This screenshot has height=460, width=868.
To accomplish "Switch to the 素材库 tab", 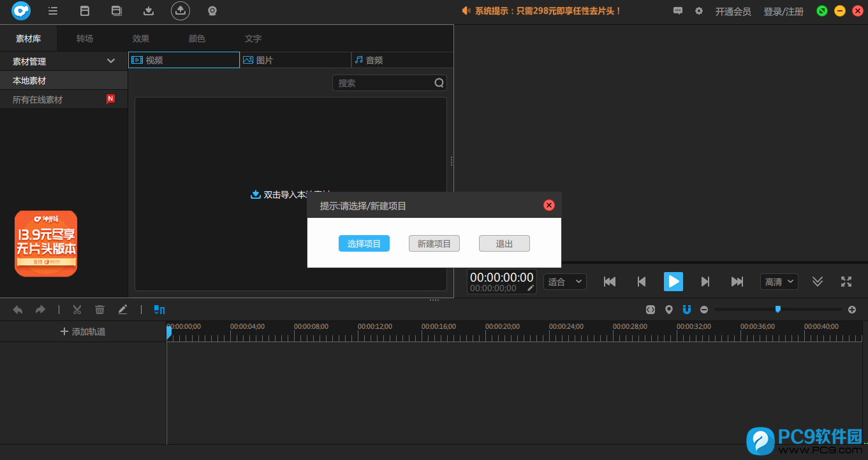I will (x=28, y=39).
